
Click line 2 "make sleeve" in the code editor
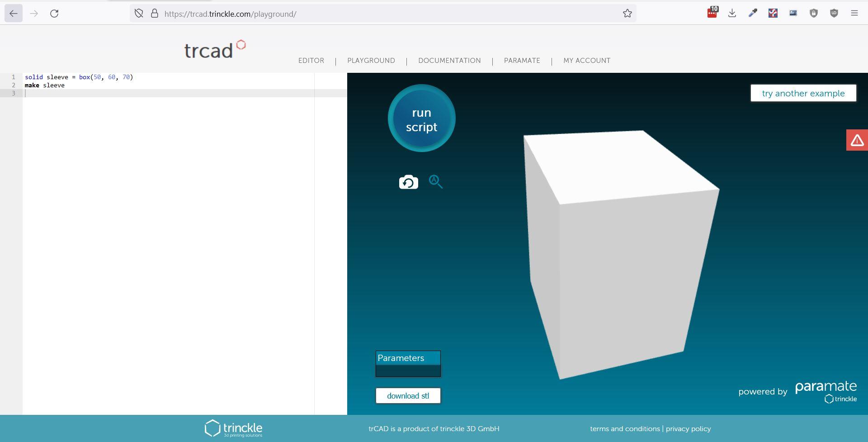(44, 85)
